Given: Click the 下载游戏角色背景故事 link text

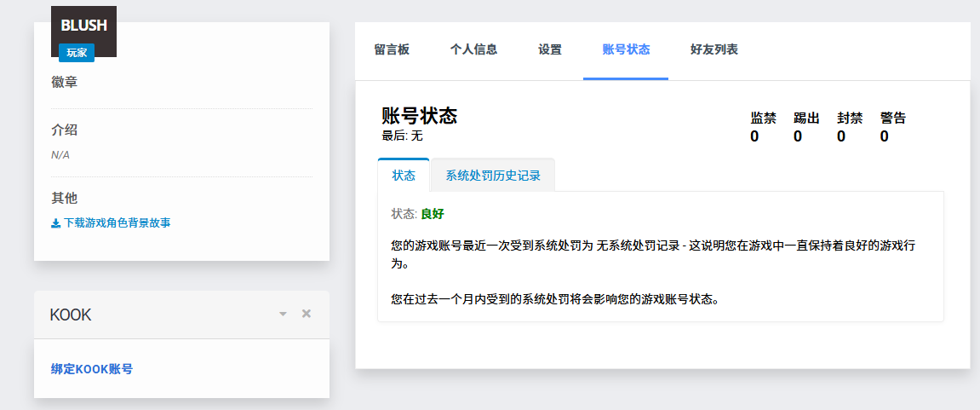Looking at the screenshot, I should 117,223.
